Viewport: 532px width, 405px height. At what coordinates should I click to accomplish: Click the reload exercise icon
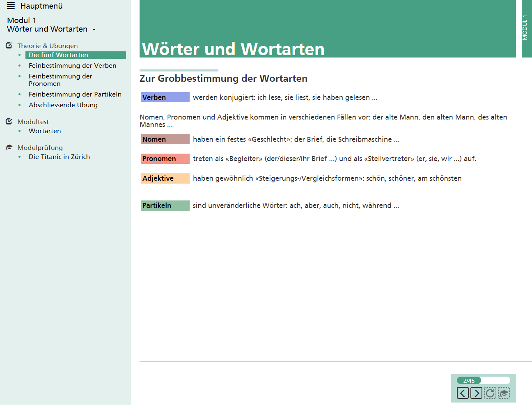490,393
